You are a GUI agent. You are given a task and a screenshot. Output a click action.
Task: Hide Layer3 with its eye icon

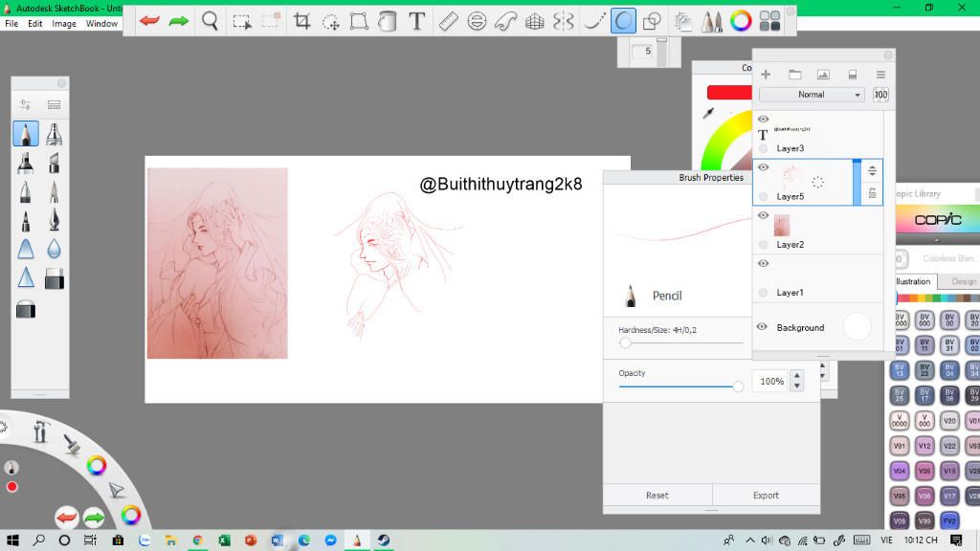763,120
